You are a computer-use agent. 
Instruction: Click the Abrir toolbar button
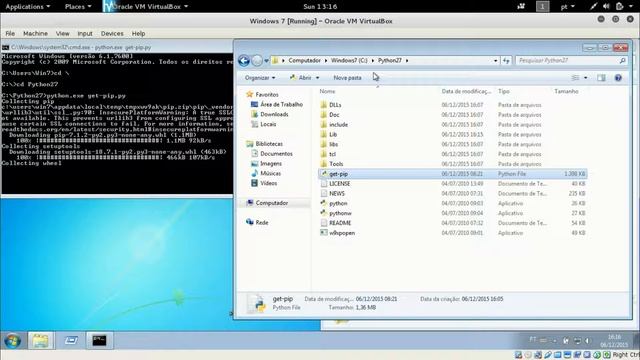coord(301,78)
